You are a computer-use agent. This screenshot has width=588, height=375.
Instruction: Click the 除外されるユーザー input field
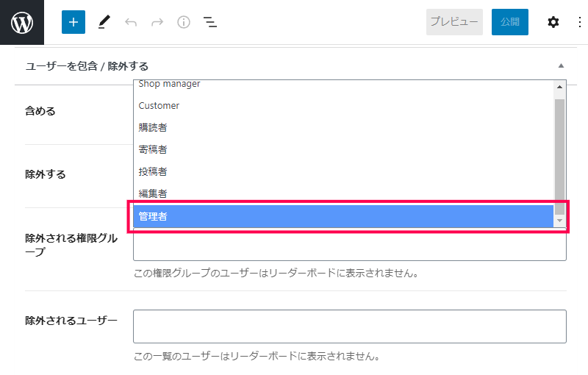[350, 326]
